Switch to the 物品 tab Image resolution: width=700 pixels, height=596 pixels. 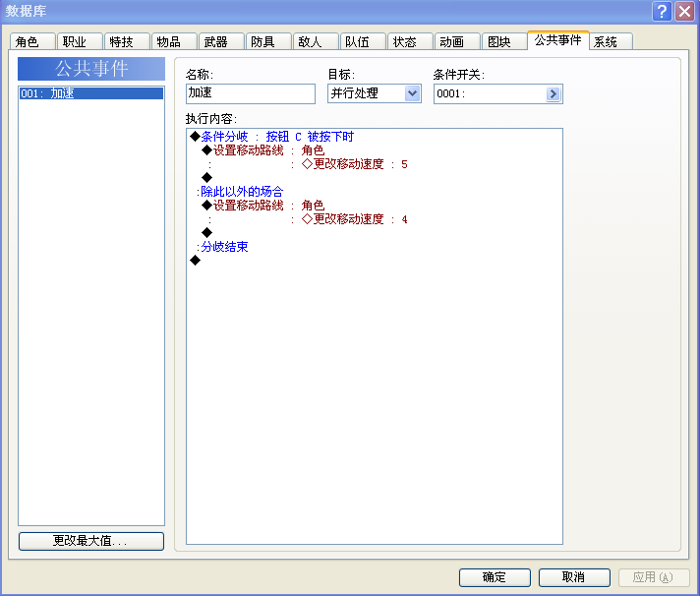175,41
